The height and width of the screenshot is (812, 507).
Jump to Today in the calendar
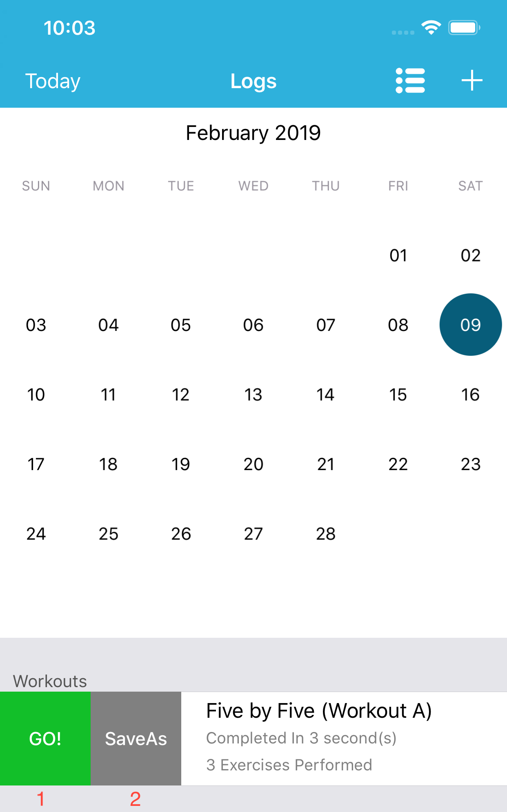(53, 81)
